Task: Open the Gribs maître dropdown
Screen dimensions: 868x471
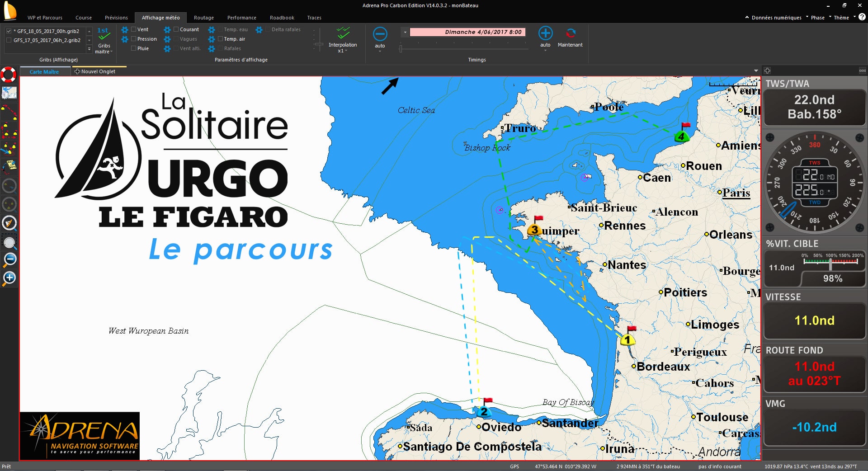Action: pyautogui.click(x=104, y=49)
